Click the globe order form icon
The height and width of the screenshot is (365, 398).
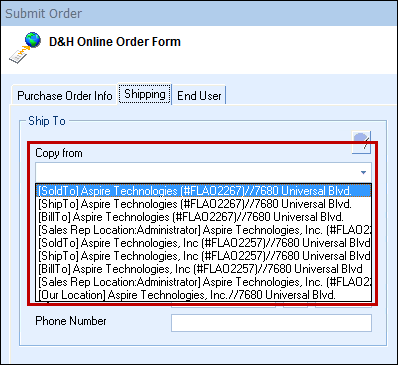25,47
